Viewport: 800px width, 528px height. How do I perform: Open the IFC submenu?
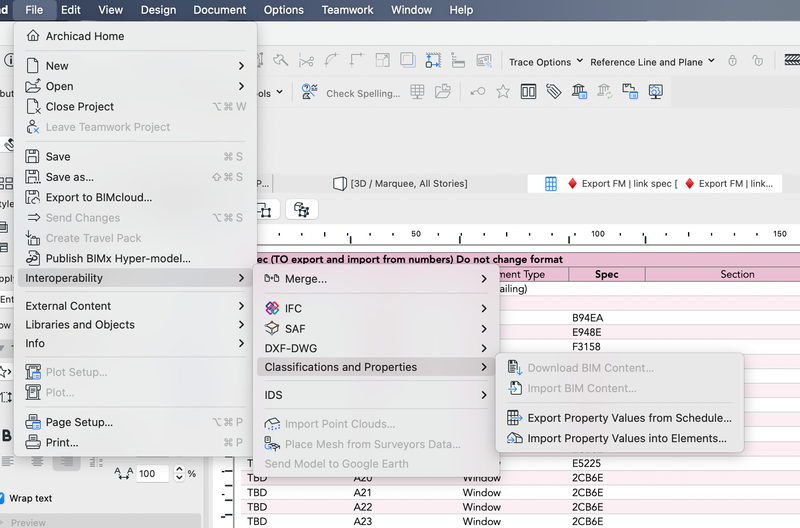tap(293, 309)
